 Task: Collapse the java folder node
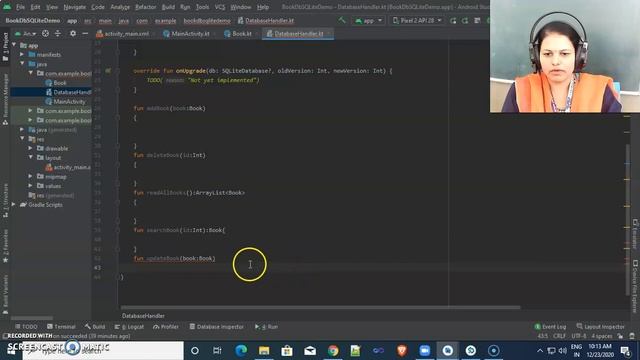22,64
